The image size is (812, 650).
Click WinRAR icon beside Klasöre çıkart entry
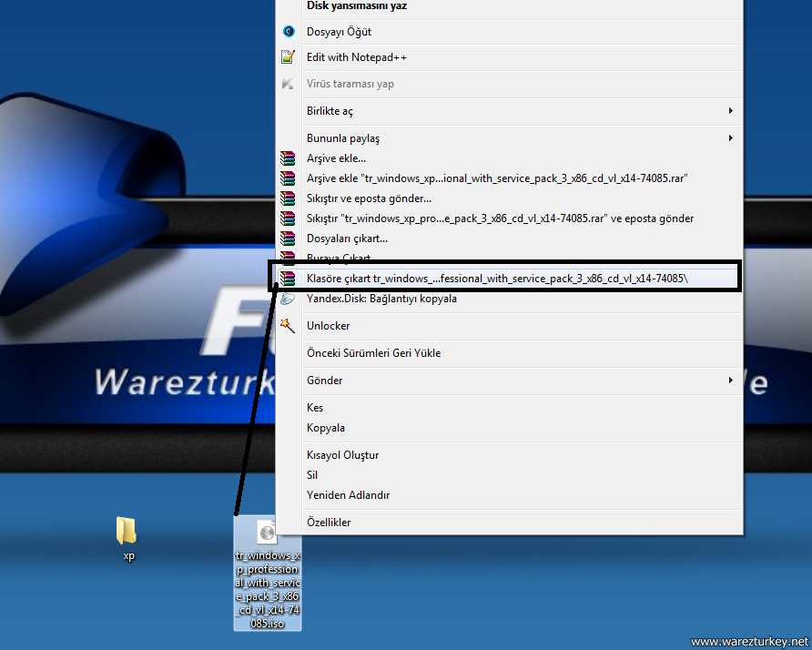point(288,279)
